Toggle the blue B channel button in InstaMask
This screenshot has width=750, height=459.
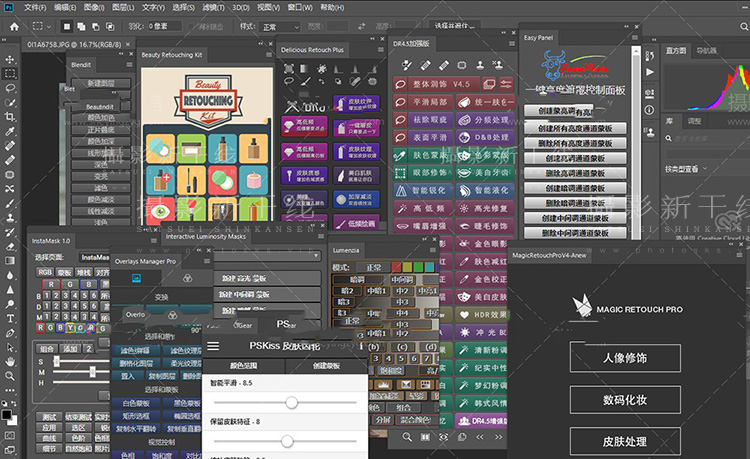click(x=88, y=284)
